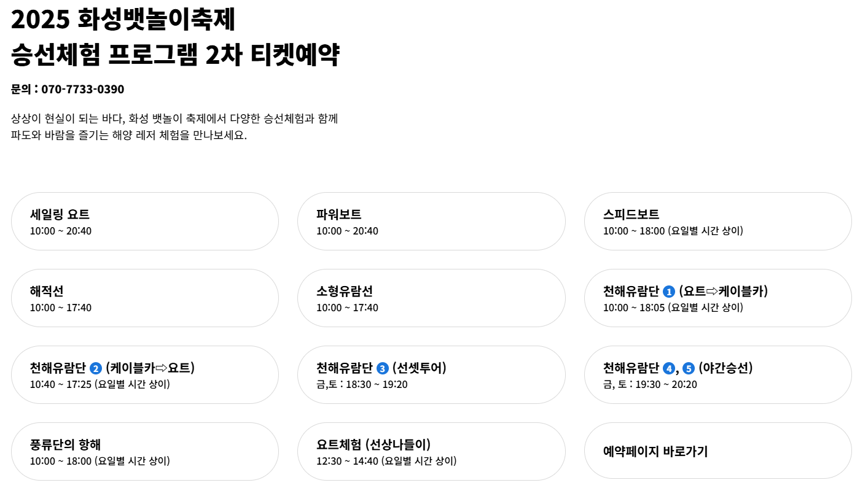868x488 pixels.
Task: Open the 해적선 program card
Action: 145,298
